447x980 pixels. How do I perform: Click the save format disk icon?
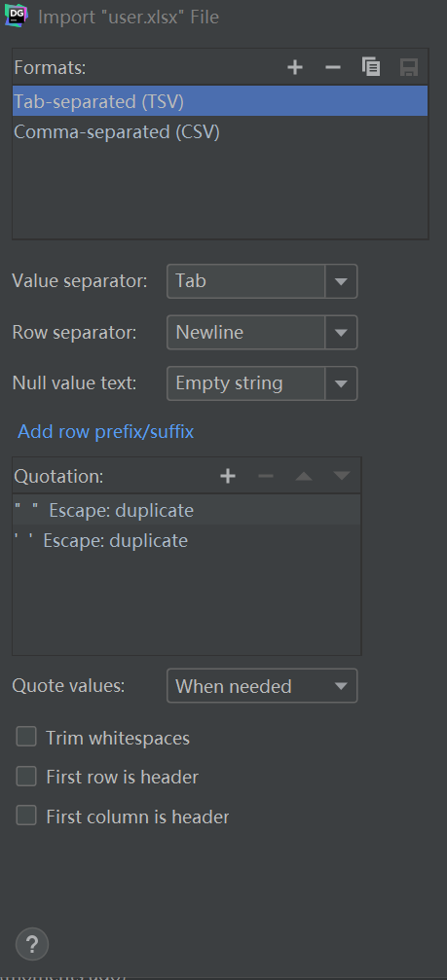tap(409, 67)
